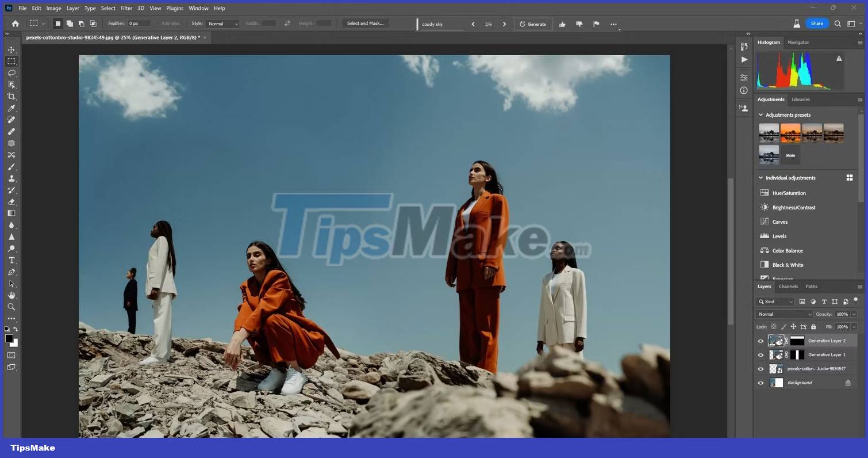Screen dimensions: 868x458
Task: Toggle visibility of Generative Layer 2
Action: point(761,341)
